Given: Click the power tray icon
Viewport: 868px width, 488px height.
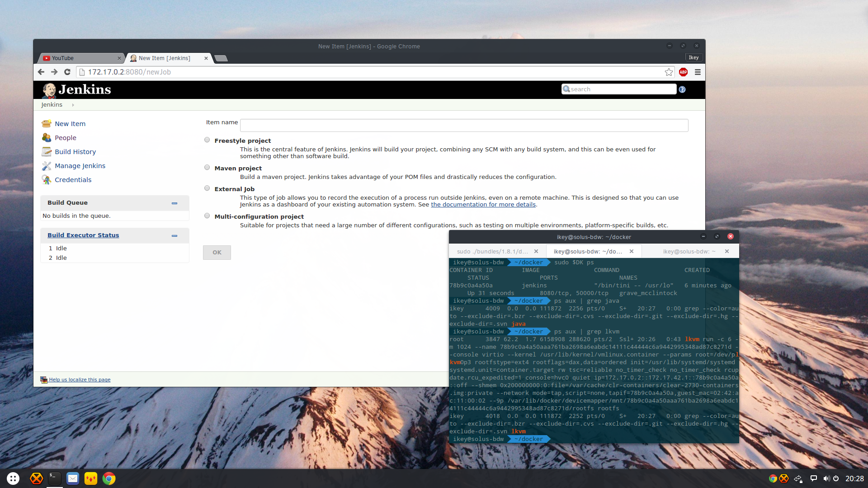Looking at the screenshot, I should tap(836, 479).
